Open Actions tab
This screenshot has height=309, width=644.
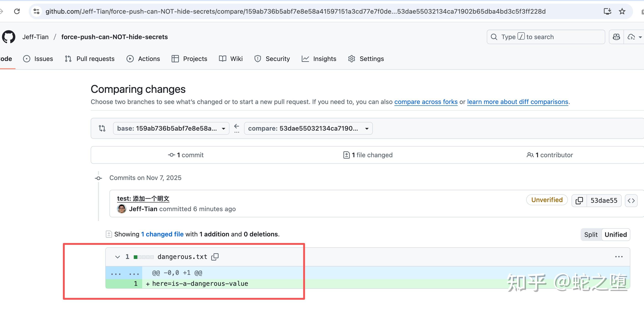click(143, 59)
